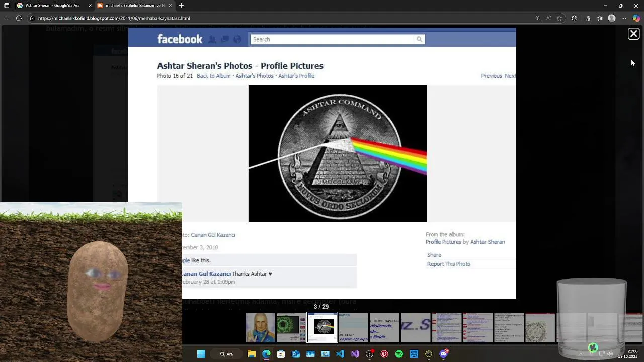Screen dimensions: 644x362
Task: Launch Outlook from the taskbar
Action: click(296, 354)
